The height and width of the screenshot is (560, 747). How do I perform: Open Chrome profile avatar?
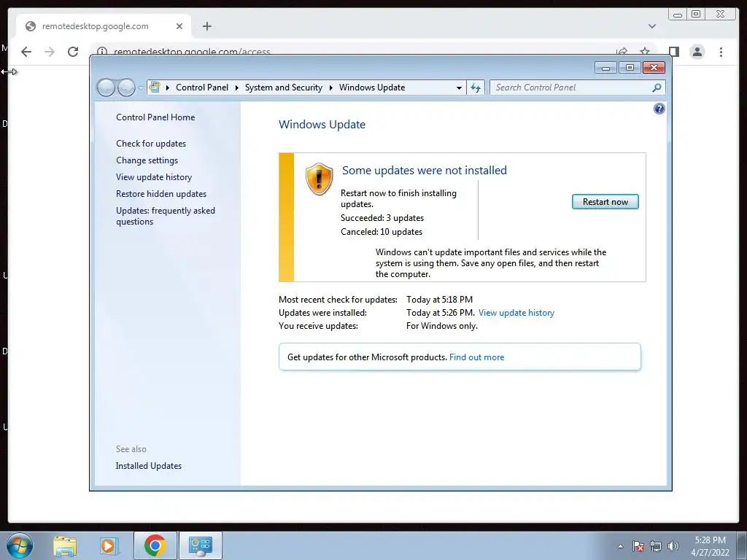pyautogui.click(x=697, y=52)
